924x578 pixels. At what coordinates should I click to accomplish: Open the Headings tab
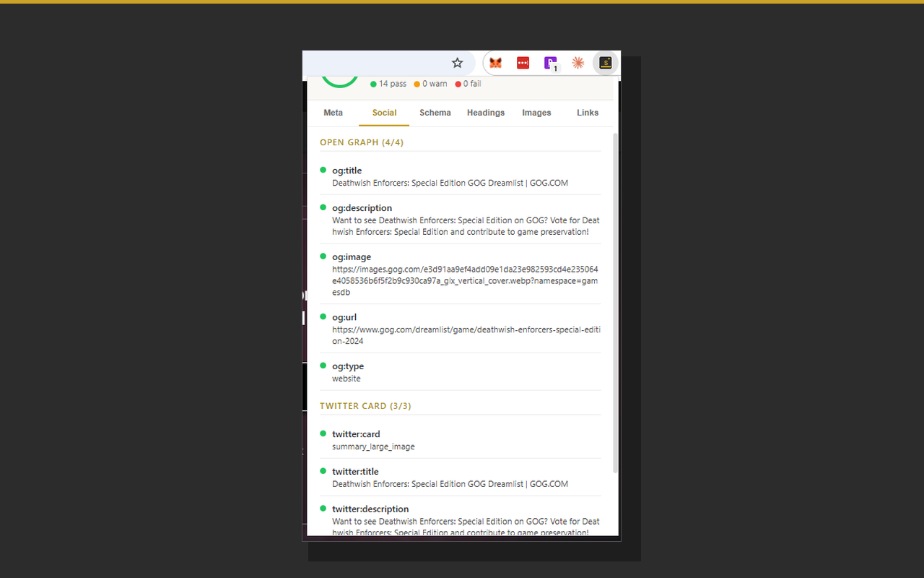(485, 113)
